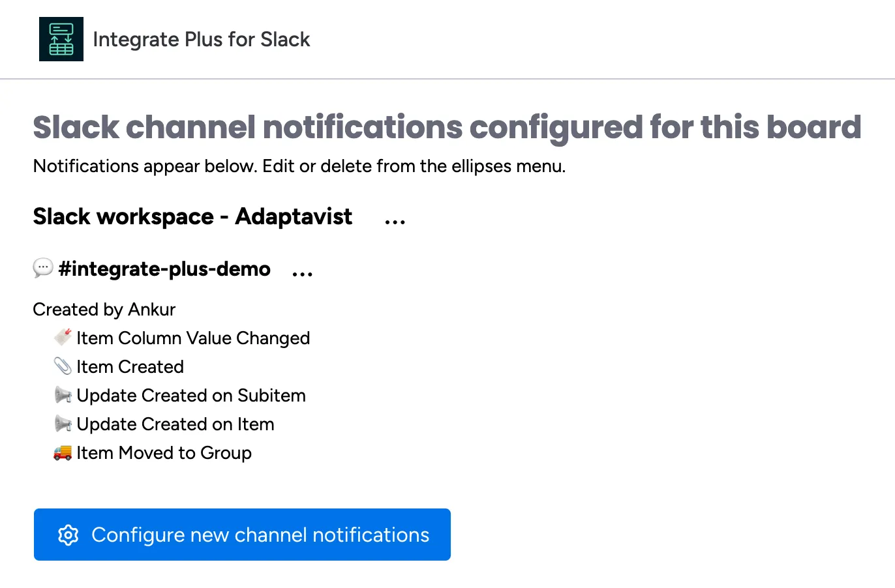
Task: Click the 'Slack workspace - Adaptavist' heading
Action: [192, 216]
